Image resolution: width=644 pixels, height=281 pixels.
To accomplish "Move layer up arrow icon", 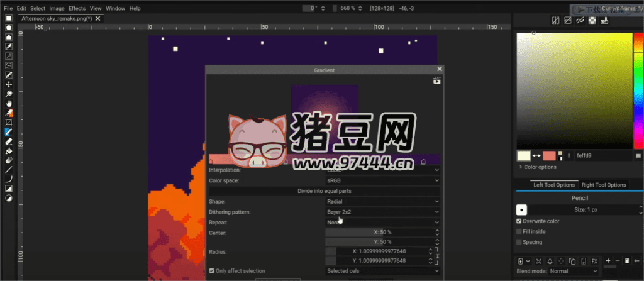I will click(x=550, y=262).
